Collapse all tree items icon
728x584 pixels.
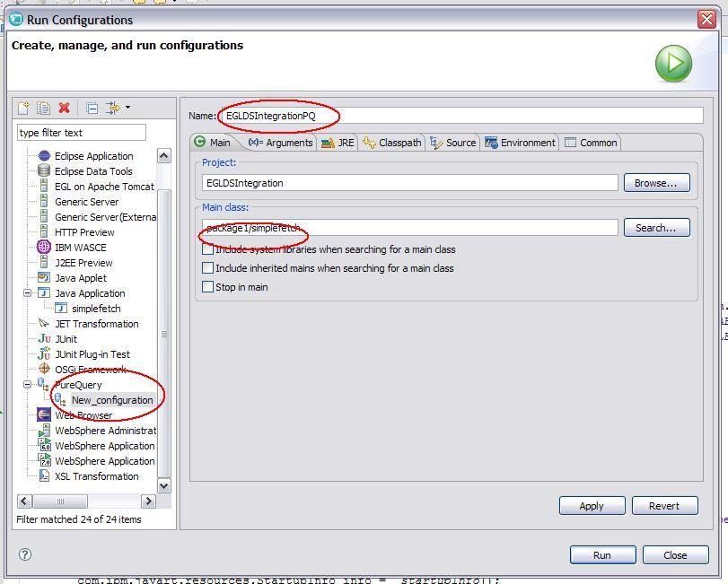92,108
